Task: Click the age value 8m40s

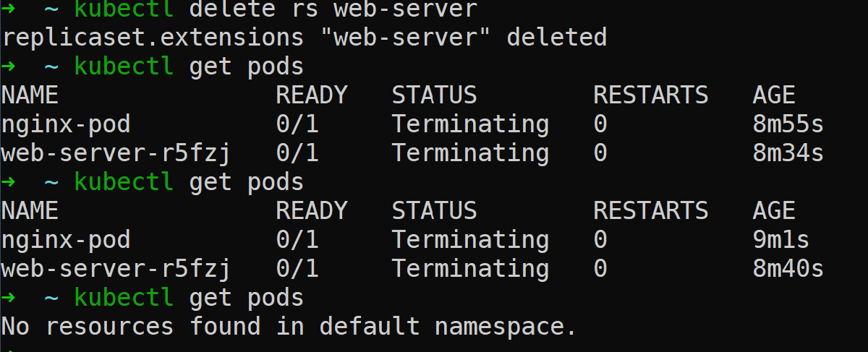Action: (788, 269)
